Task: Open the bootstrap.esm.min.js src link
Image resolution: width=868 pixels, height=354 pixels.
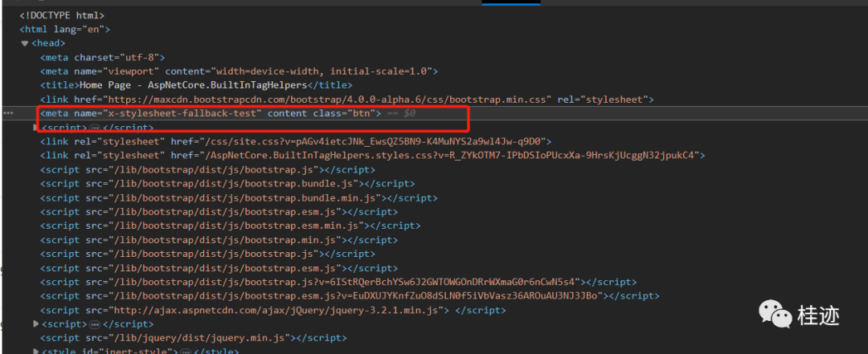Action: (240, 226)
